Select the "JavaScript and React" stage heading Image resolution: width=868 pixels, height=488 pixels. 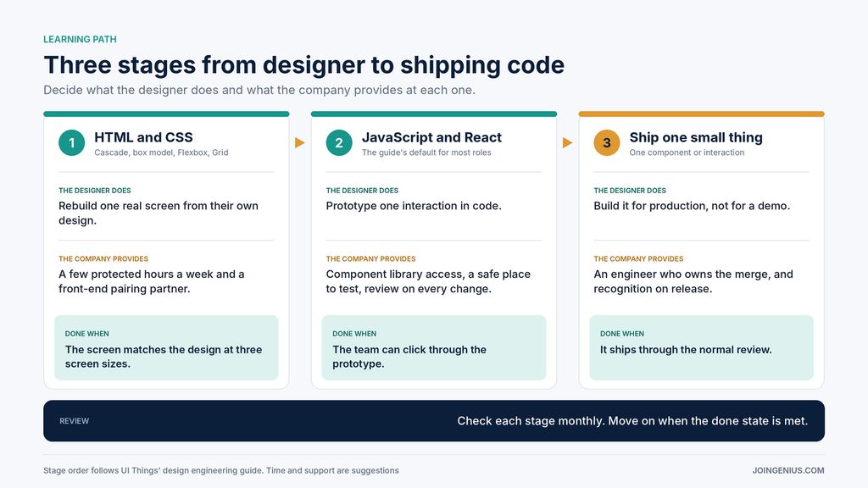(431, 137)
